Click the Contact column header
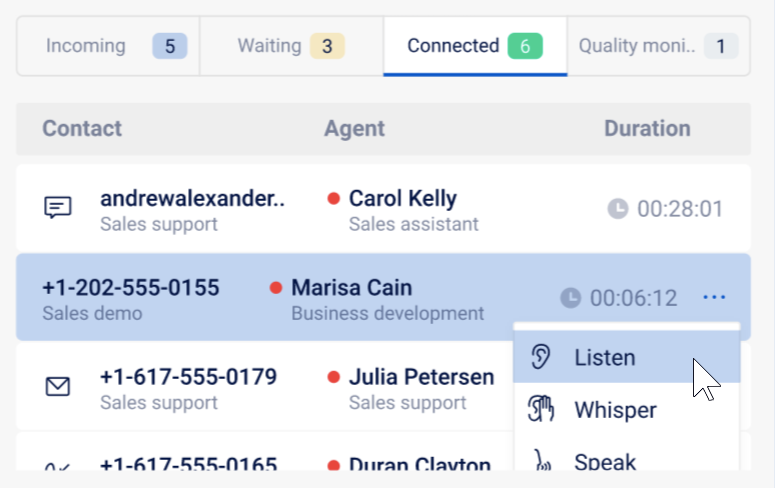This screenshot has height=488, width=775. pyautogui.click(x=82, y=129)
